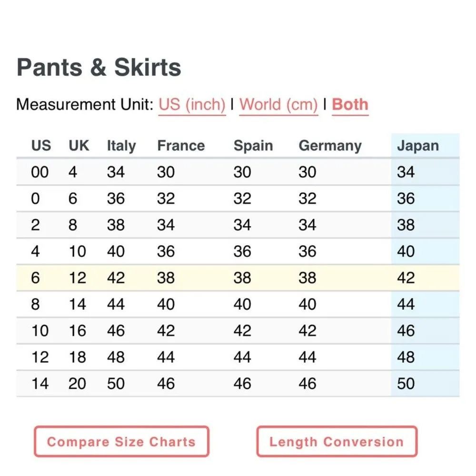Click the Spain column header
Viewport: 476px width, 476px height.
(253, 146)
